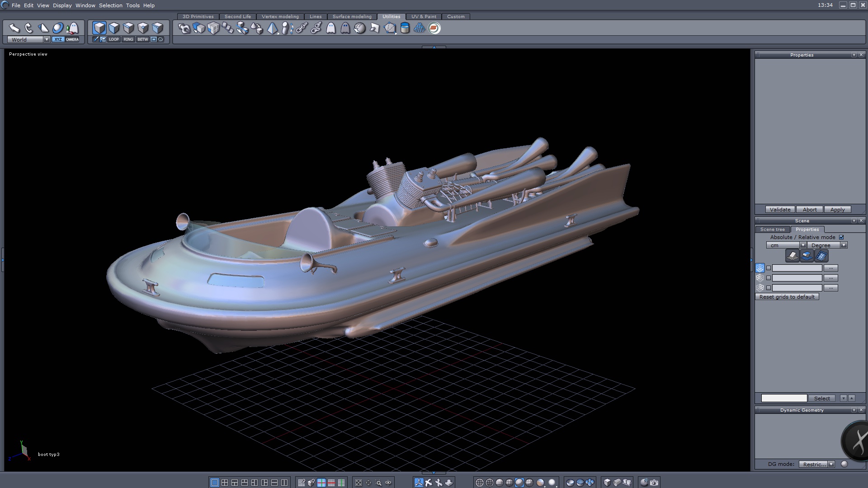Click the pyramid-shaped utilities tool icon
868x488 pixels.
pos(272,28)
